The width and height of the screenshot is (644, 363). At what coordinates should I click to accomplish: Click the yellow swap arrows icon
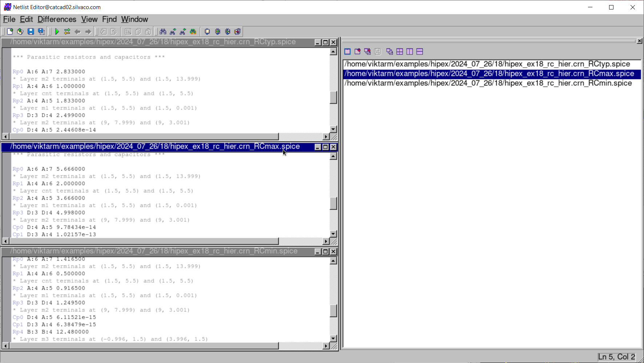67,32
